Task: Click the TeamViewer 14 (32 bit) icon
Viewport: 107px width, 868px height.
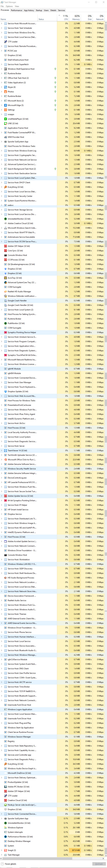Action: 5,451
